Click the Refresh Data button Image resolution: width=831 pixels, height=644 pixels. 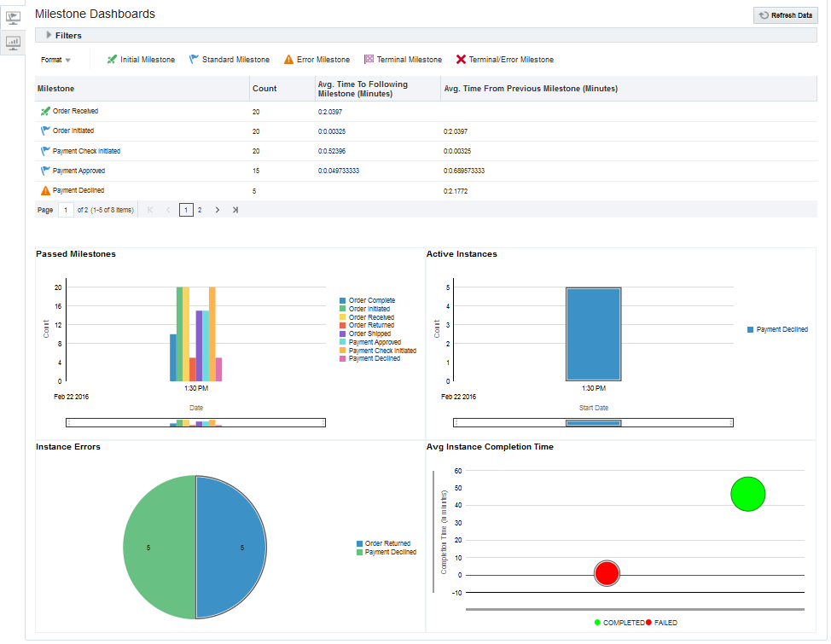786,15
